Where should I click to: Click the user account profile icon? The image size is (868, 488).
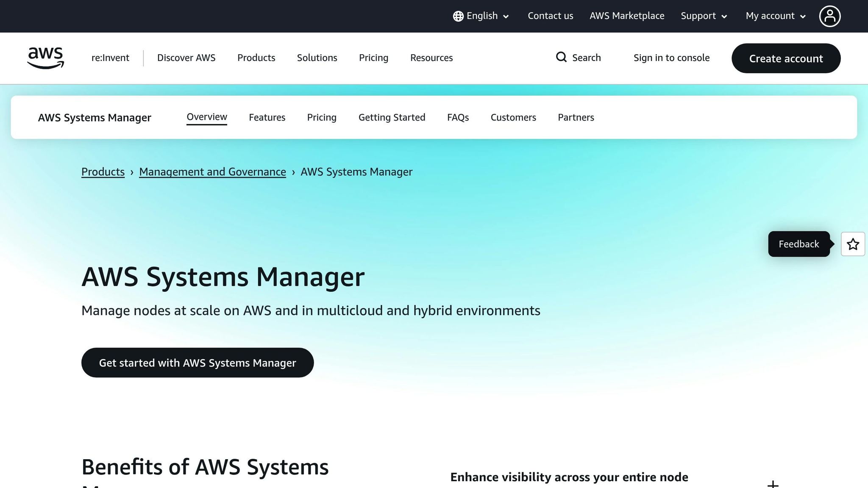(830, 16)
